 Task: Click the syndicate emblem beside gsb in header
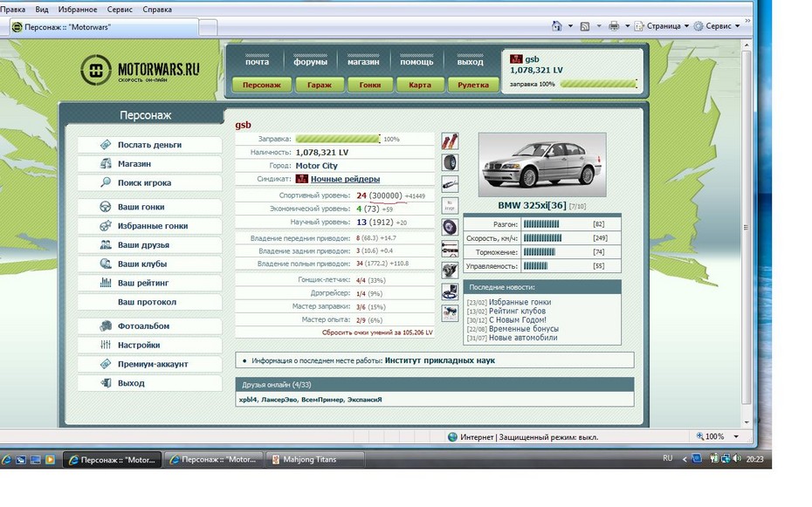[516, 59]
